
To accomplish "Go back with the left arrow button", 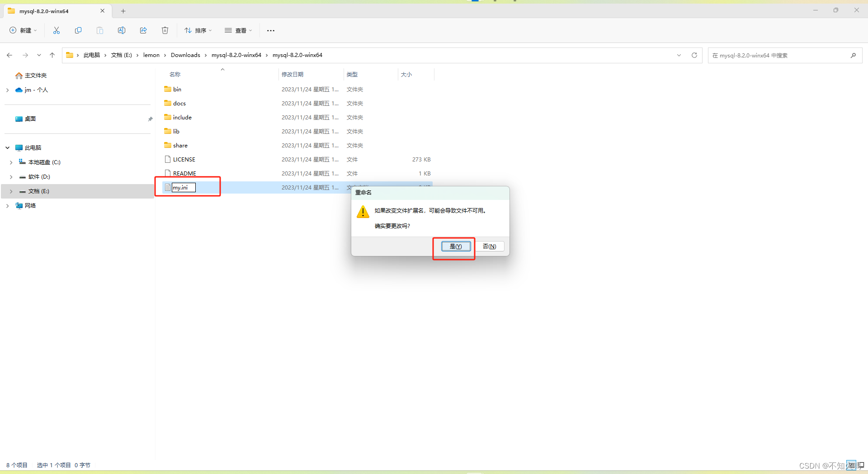I will pos(9,55).
